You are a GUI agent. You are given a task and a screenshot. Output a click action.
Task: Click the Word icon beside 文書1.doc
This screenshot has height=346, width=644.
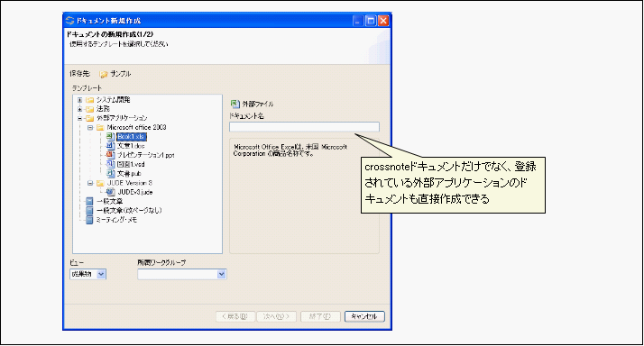coord(110,145)
